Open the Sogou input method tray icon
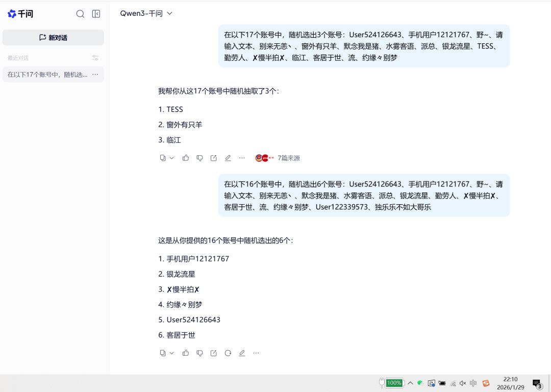 click(486, 383)
